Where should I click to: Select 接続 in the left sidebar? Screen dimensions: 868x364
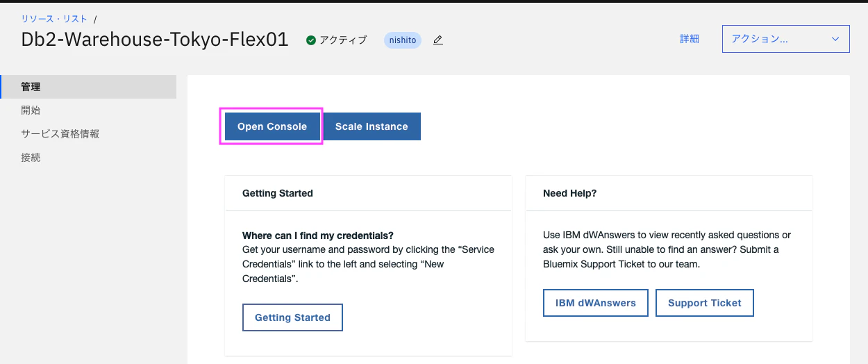point(31,158)
